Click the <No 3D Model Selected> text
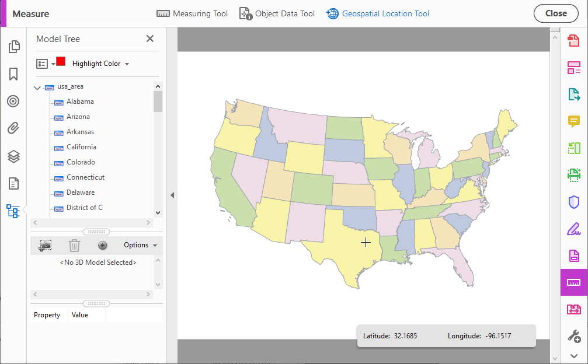Viewport: 588px width, 364px height. pos(98,262)
